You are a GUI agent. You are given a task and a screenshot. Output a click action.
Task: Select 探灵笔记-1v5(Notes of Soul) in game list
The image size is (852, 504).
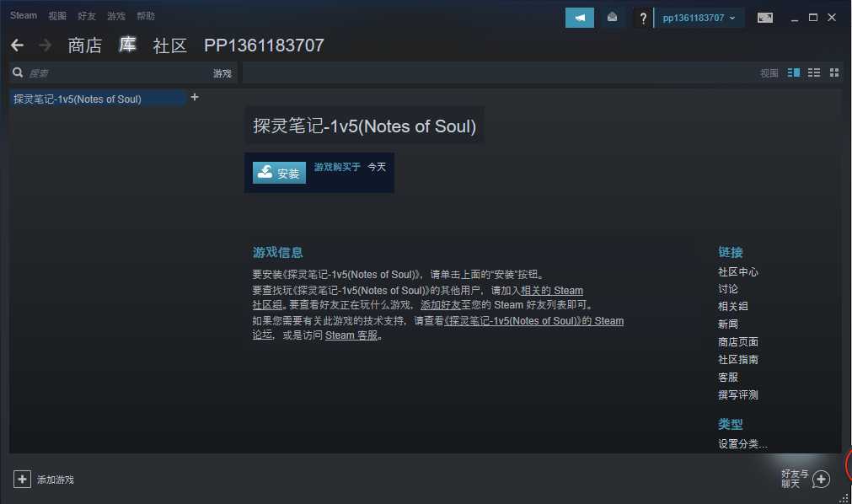pyautogui.click(x=98, y=99)
